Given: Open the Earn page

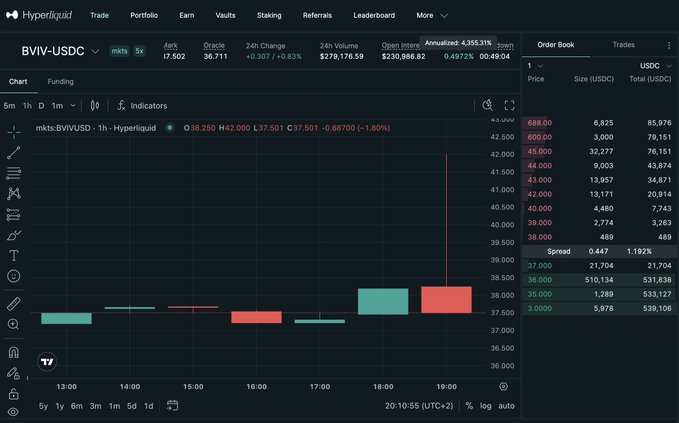Looking at the screenshot, I should click(x=187, y=15).
